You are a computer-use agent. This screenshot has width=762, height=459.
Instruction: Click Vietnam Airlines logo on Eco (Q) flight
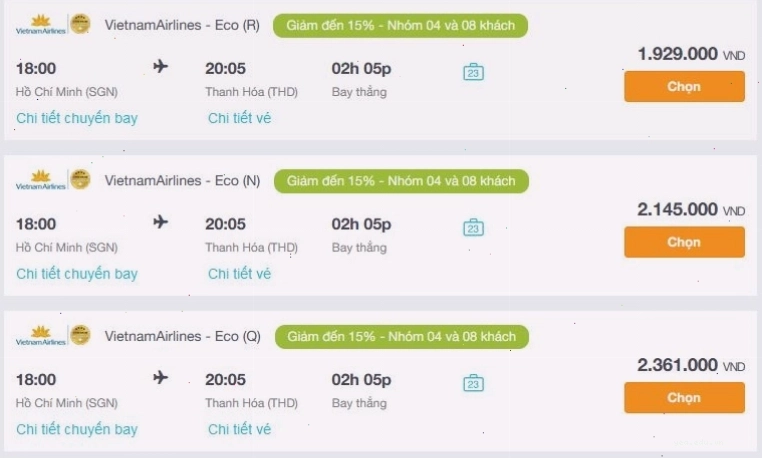[x=41, y=336]
